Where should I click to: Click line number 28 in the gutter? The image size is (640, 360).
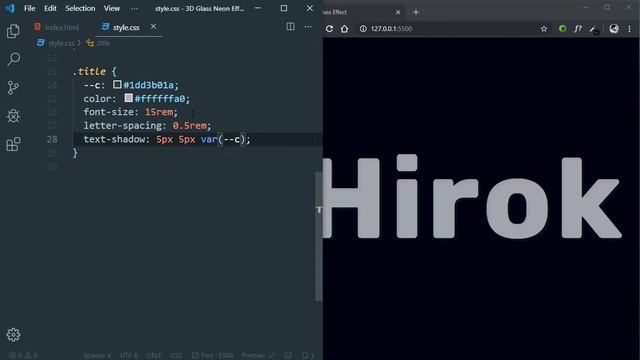[x=52, y=139]
